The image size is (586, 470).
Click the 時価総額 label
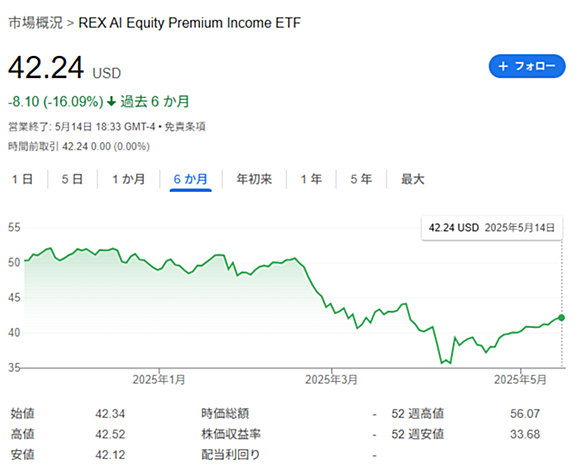click(225, 414)
